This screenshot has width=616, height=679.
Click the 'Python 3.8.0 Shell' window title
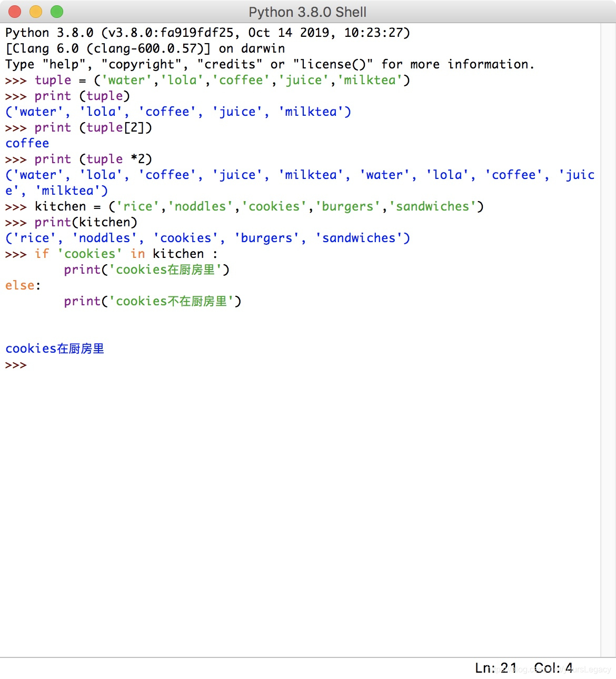[307, 12]
